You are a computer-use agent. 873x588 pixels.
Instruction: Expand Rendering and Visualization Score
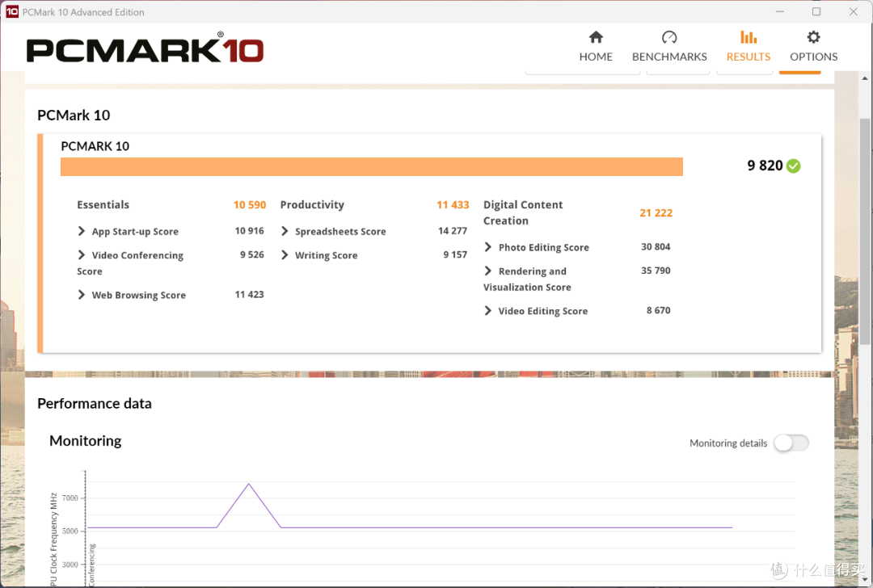tap(487, 271)
